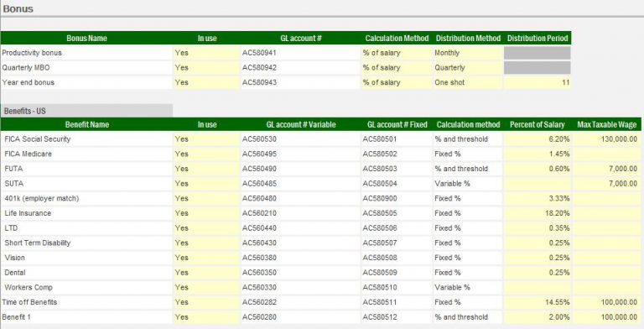Click the Quarterly distribution method cell

click(x=468, y=68)
